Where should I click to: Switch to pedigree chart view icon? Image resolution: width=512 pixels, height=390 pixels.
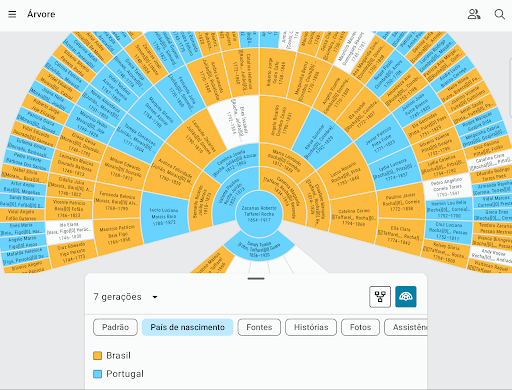tap(380, 297)
